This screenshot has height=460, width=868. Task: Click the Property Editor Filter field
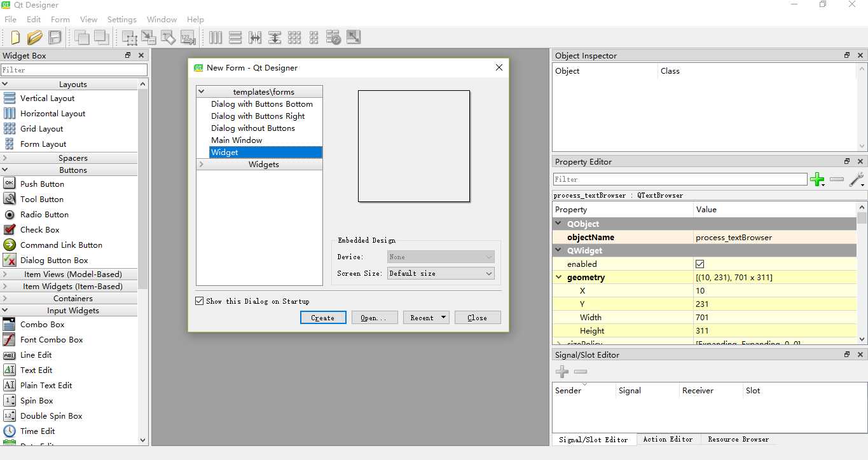tap(680, 179)
